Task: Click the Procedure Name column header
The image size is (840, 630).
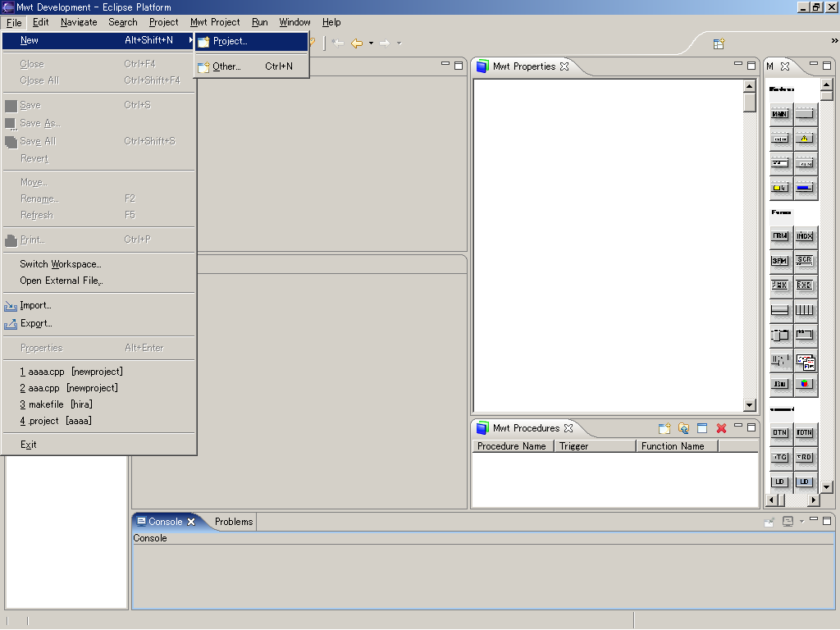Action: pyautogui.click(x=513, y=446)
